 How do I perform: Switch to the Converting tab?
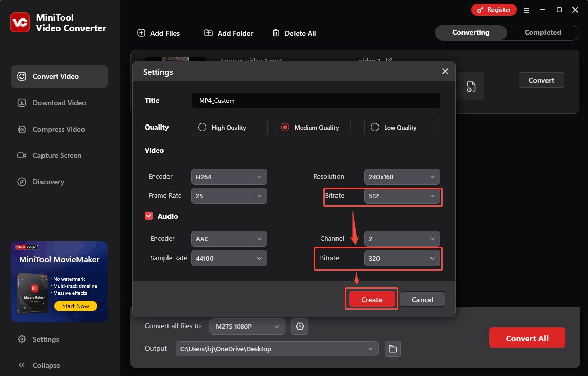pos(471,32)
